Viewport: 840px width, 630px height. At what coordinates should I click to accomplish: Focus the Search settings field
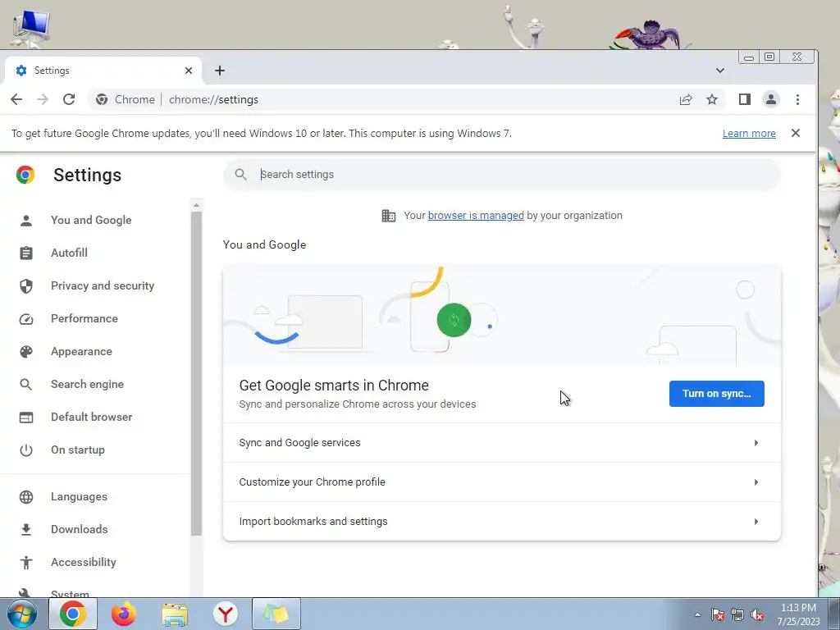pyautogui.click(x=501, y=175)
